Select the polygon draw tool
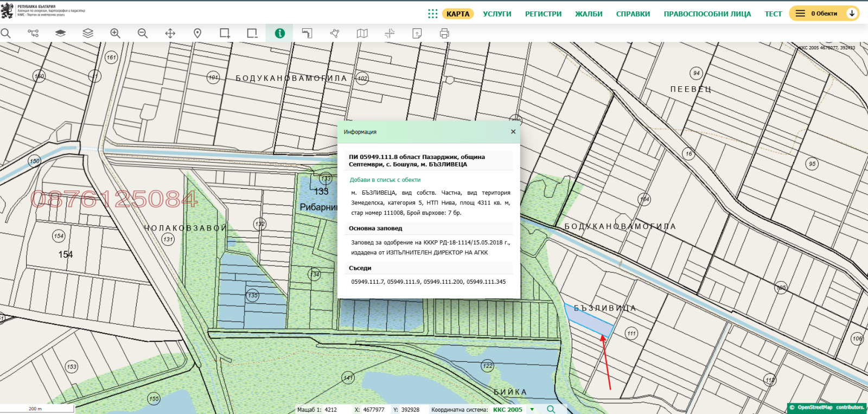Image resolution: width=868 pixels, height=414 pixels. [335, 33]
